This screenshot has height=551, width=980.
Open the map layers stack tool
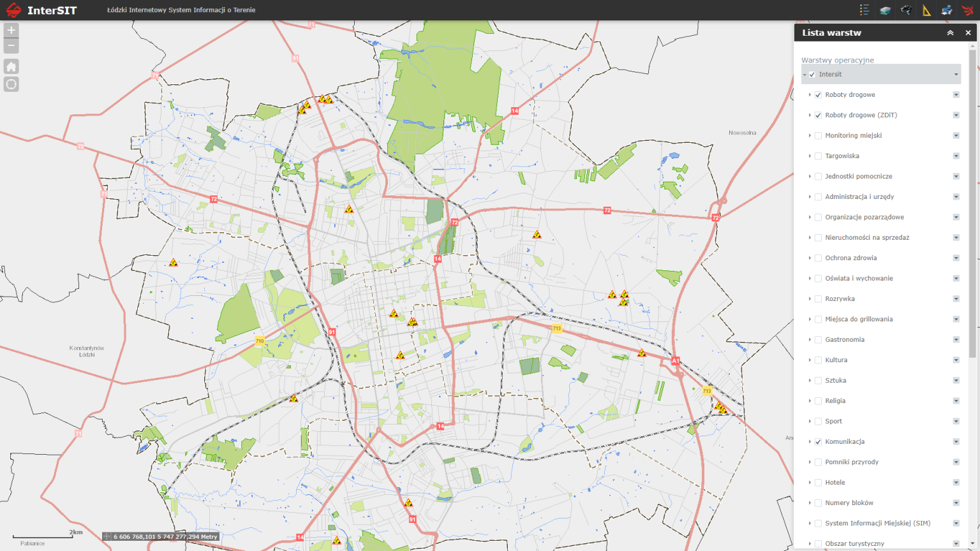point(885,10)
